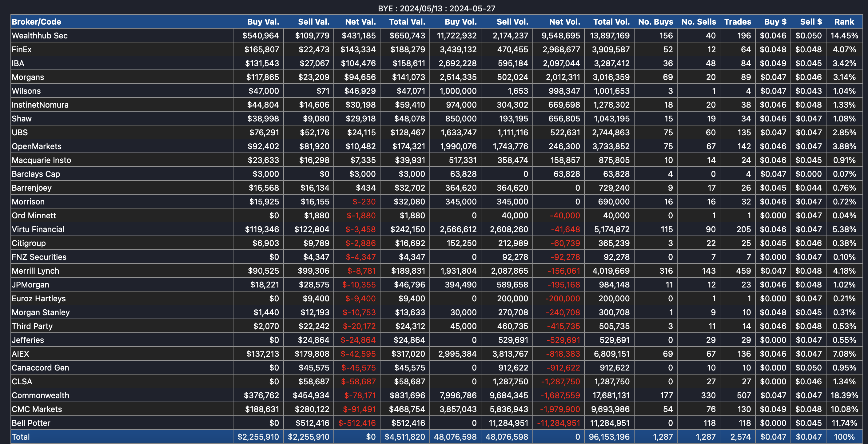Click the Barrenjoey broker name

pyautogui.click(x=31, y=188)
